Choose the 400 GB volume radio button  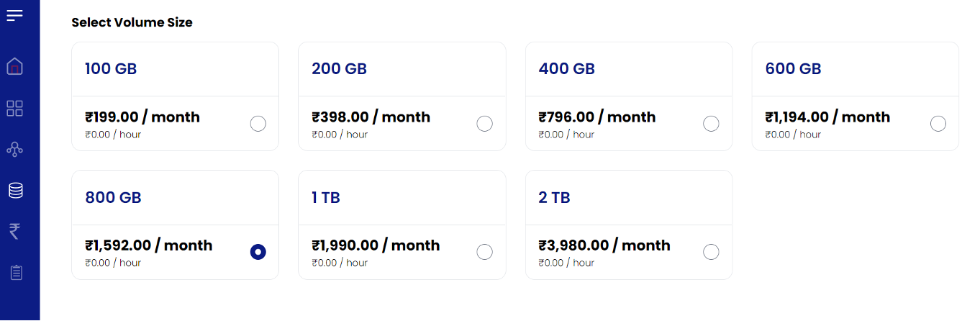[711, 124]
